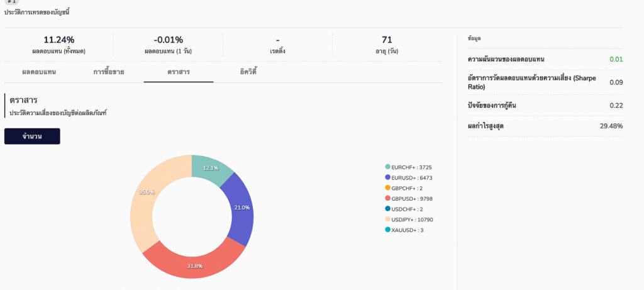This screenshot has width=644, height=290.
Task: Switch to the ผลตอบแทน tab
Action: 39,72
